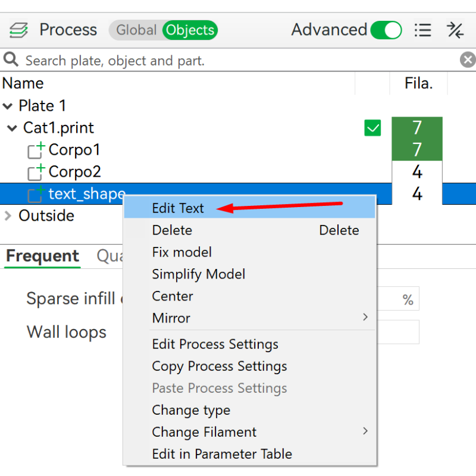Open the settings list icon beside Advanced
The image size is (476, 476).
click(422, 30)
